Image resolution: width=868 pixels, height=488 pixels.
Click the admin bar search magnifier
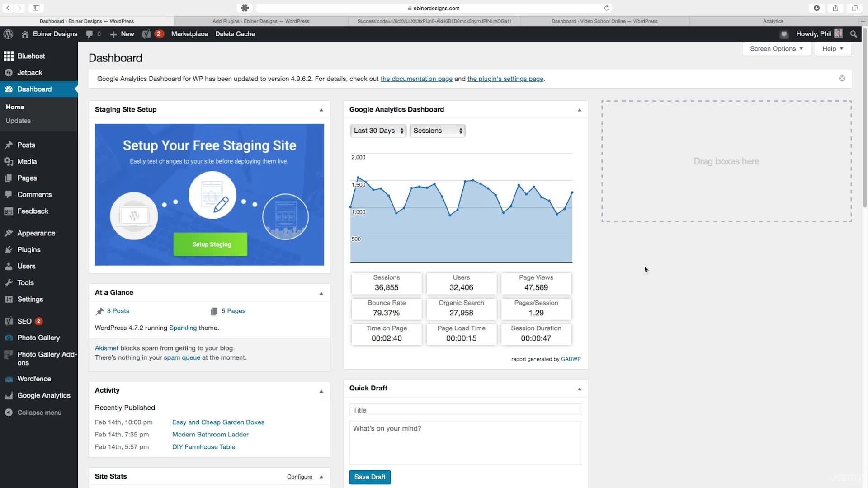[x=854, y=34]
